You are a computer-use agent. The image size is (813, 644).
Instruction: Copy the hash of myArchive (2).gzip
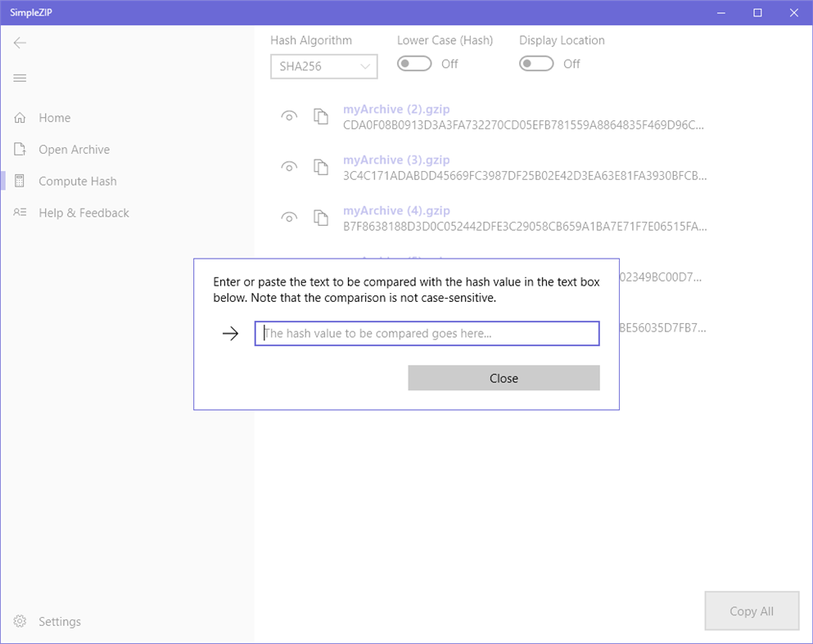pos(320,116)
